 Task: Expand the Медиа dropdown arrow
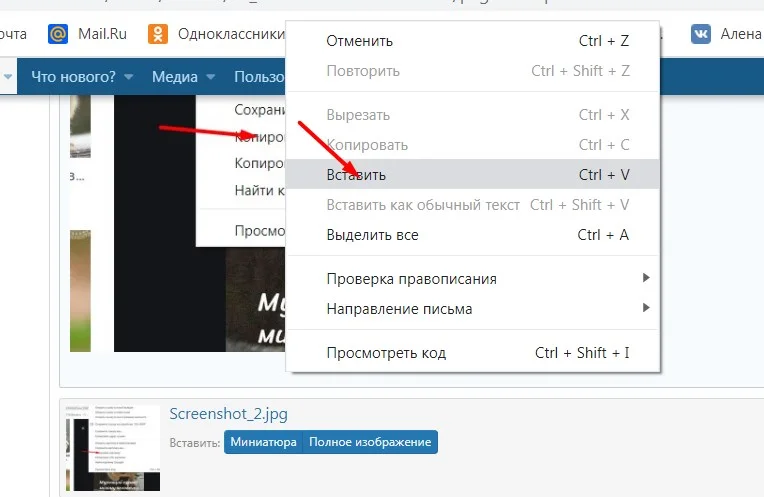click(211, 76)
